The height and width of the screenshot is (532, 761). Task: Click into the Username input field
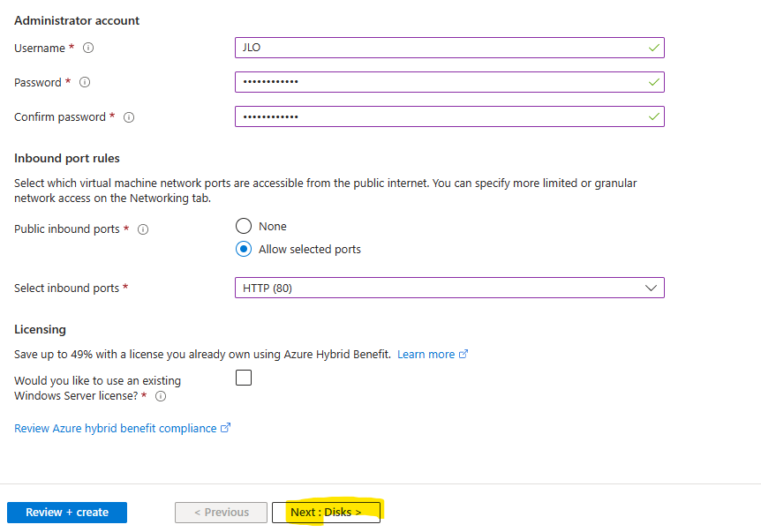(x=449, y=48)
